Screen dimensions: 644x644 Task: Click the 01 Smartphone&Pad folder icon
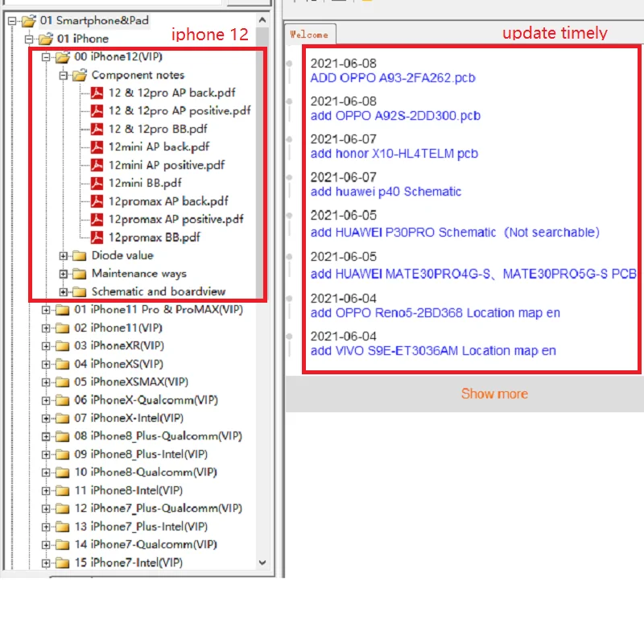click(29, 21)
